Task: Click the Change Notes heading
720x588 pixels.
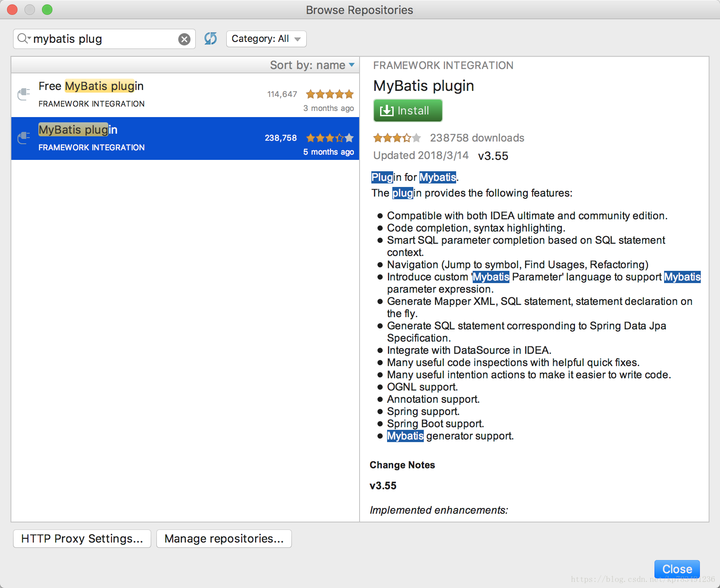Action: point(402,465)
